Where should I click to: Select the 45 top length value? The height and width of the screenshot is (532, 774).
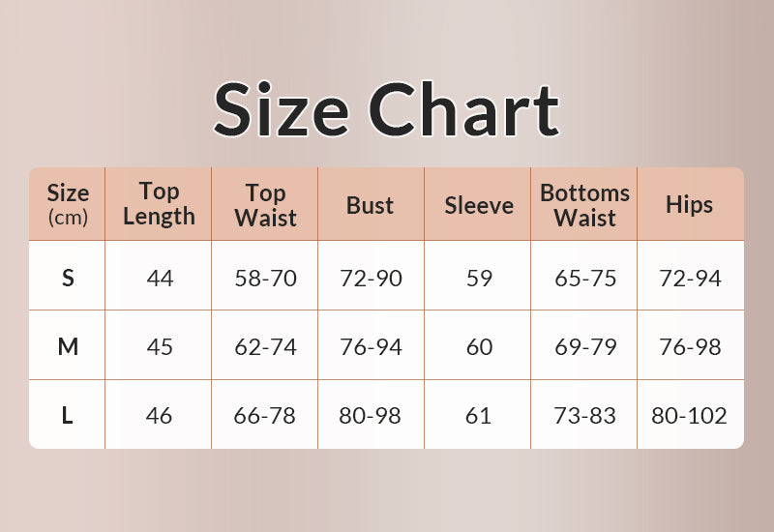tap(159, 346)
